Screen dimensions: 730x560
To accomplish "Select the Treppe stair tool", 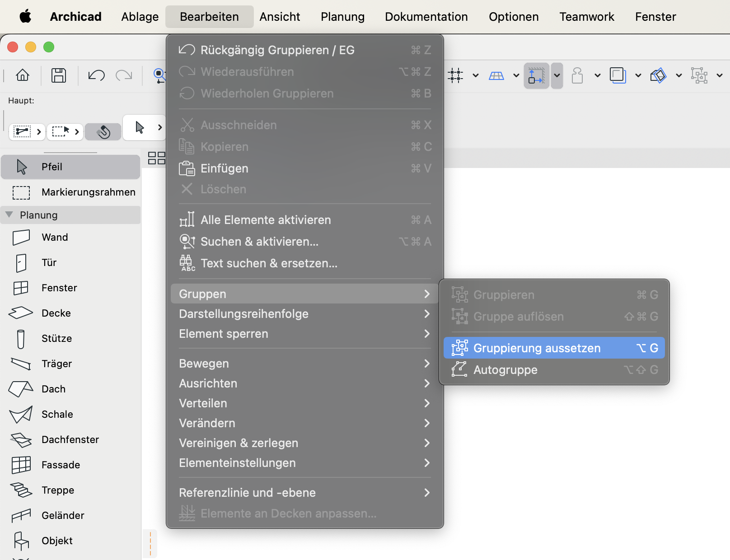I will pyautogui.click(x=70, y=490).
